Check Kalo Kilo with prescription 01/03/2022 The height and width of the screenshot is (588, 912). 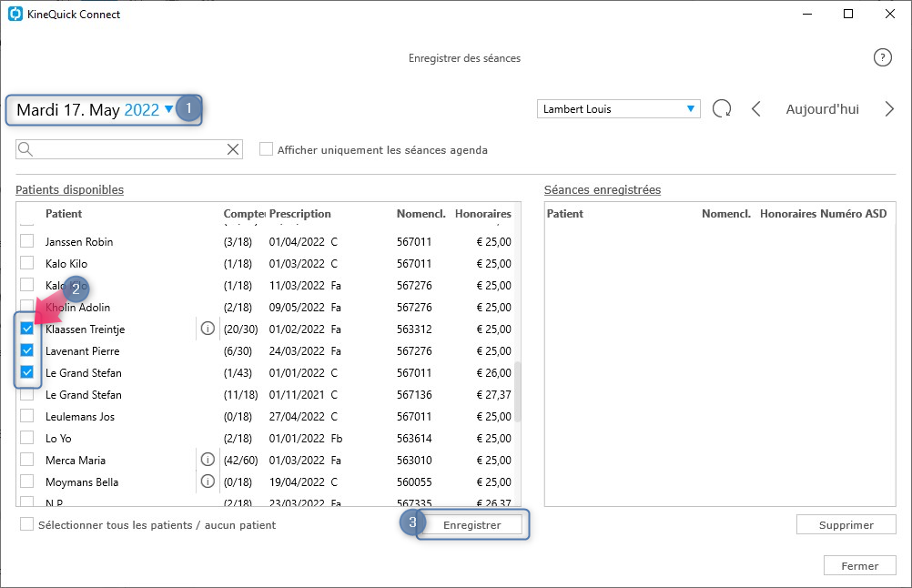26,263
